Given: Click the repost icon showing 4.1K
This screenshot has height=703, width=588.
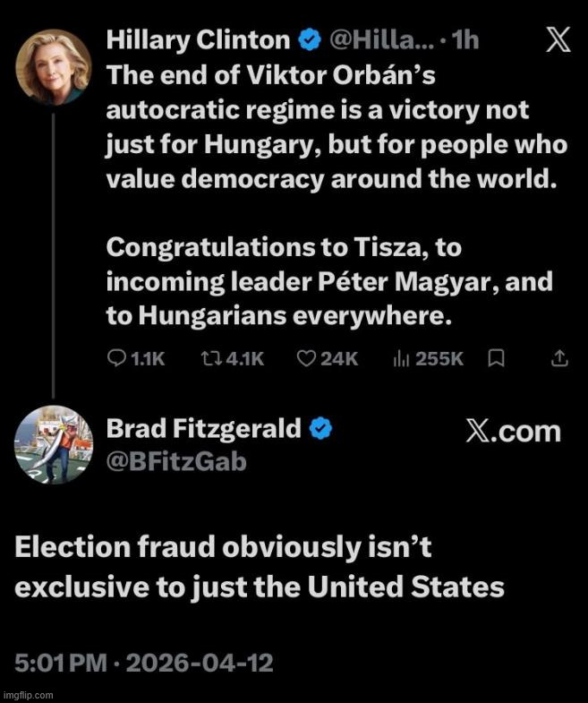Looking at the screenshot, I should click(x=211, y=358).
